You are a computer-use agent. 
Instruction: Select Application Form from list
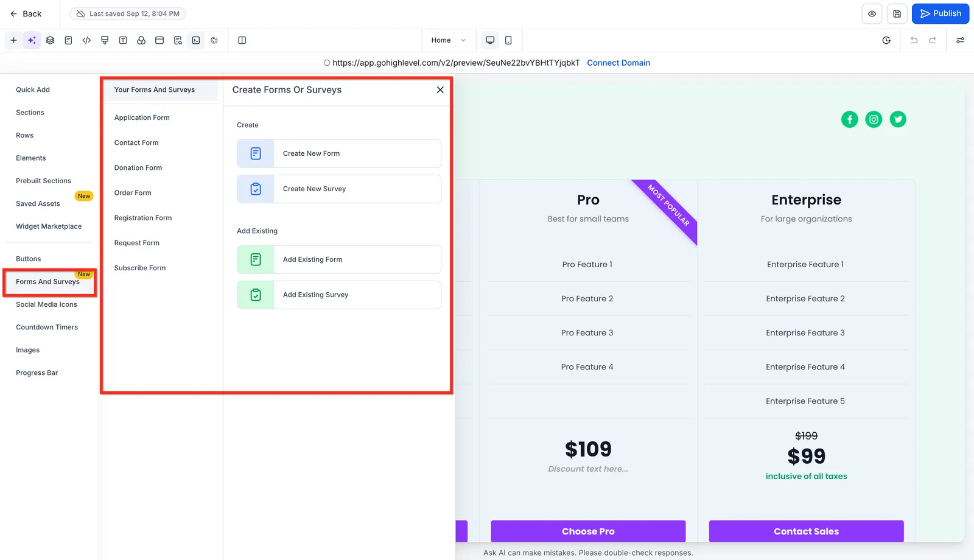click(x=142, y=117)
